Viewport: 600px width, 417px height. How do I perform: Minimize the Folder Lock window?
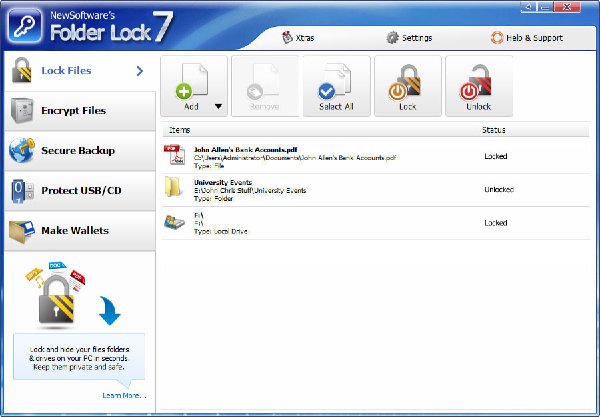tap(545, 7)
